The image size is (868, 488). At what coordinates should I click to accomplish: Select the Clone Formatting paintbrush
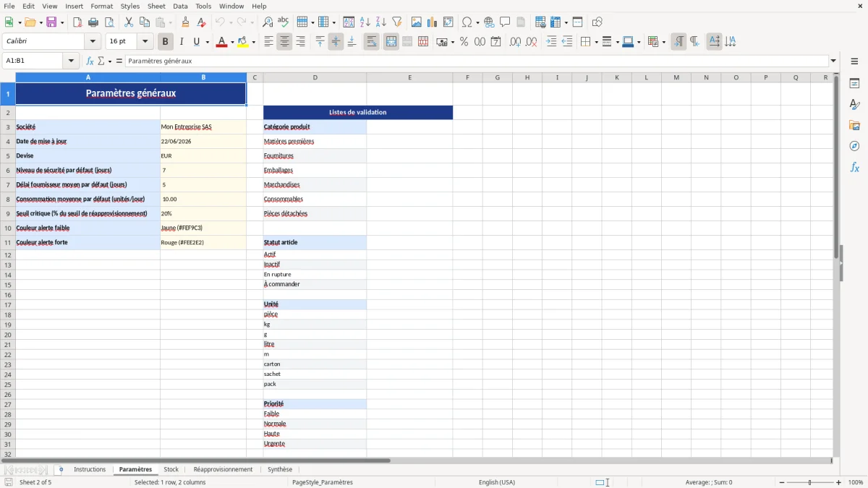point(185,22)
